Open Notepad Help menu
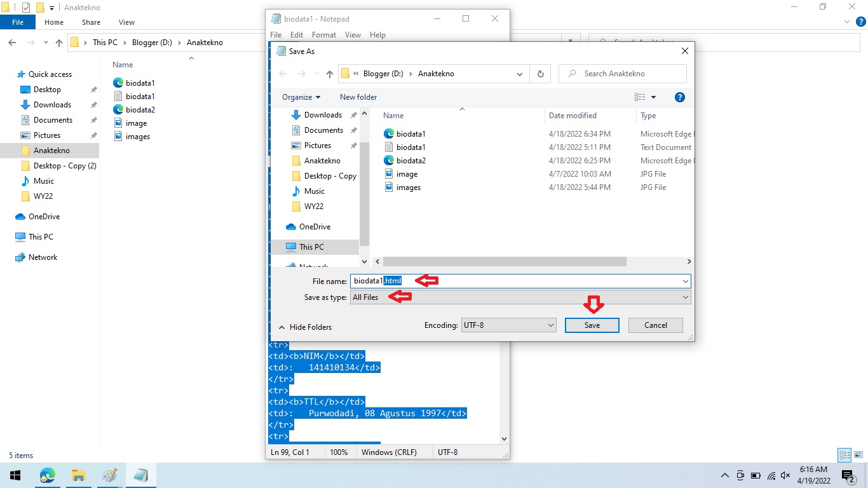 377,35
